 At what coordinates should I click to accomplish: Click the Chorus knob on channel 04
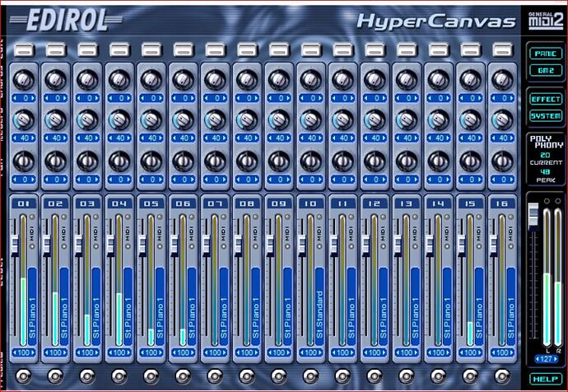[x=119, y=80]
